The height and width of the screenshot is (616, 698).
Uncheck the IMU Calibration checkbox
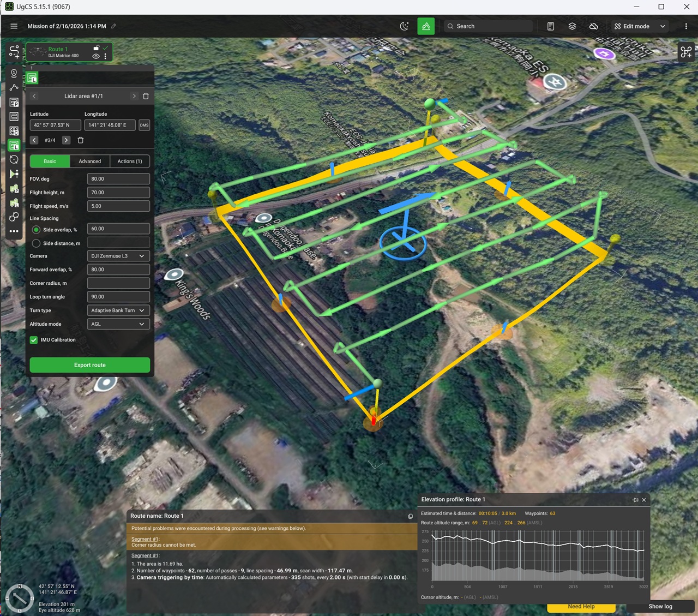(34, 340)
